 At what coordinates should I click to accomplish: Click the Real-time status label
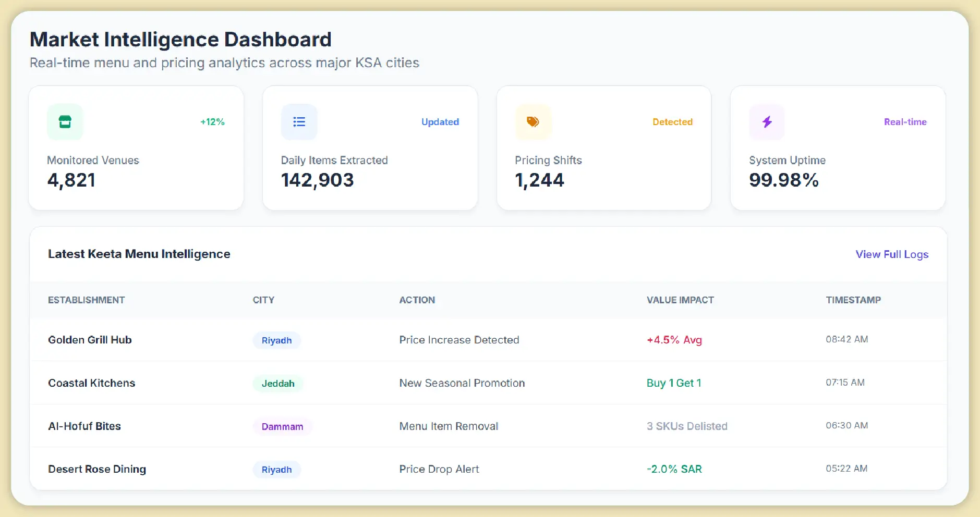905,122
